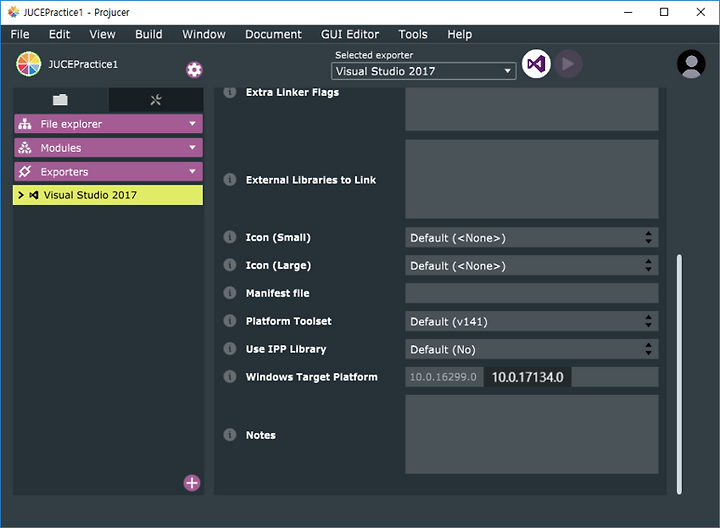Show info for Icon (Large)
The image size is (720, 528).
[x=230, y=265]
